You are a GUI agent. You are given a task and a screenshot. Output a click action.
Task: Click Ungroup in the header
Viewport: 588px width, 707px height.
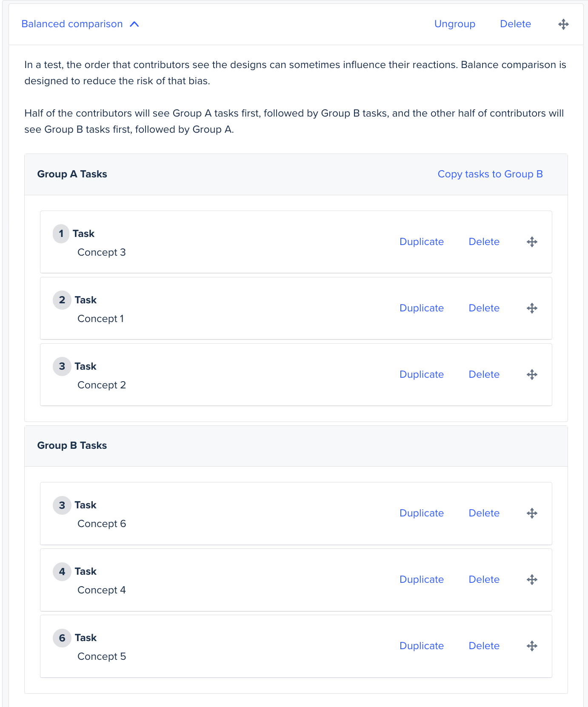(455, 24)
